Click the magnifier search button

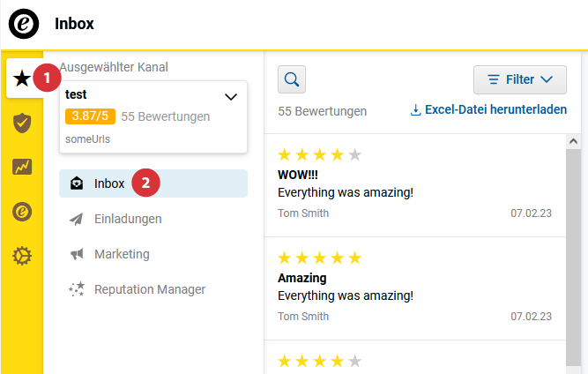coord(292,79)
